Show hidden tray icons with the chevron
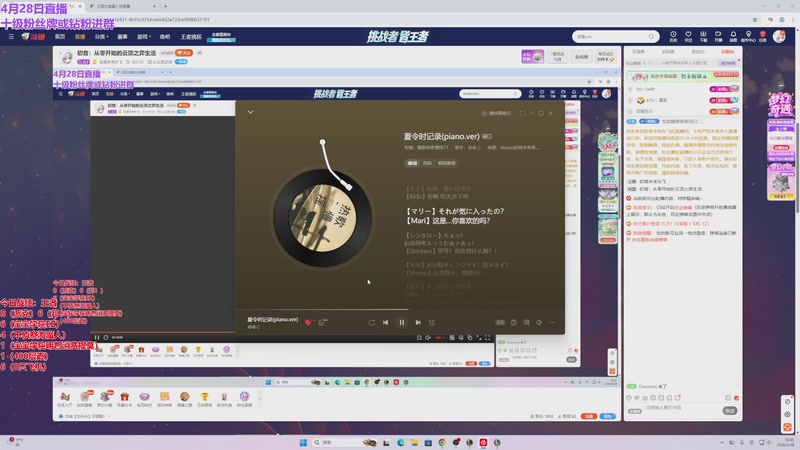This screenshot has width=800, height=450. 721,442
